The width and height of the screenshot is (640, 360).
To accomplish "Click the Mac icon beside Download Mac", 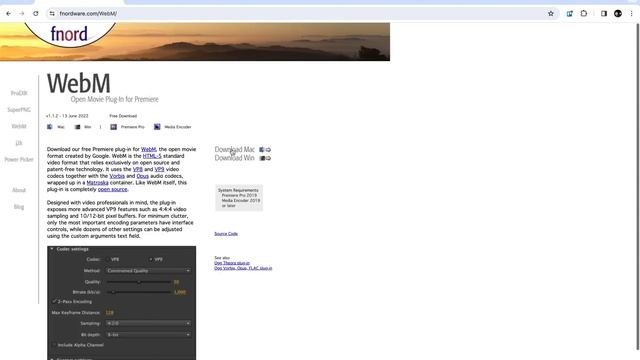I will coord(262,149).
